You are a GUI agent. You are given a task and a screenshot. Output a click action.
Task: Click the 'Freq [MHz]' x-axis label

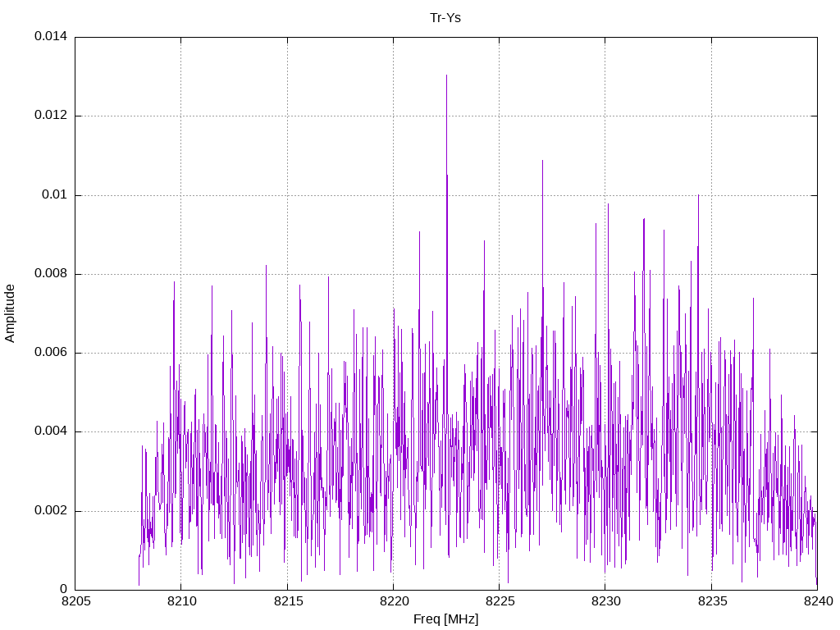tap(445, 619)
